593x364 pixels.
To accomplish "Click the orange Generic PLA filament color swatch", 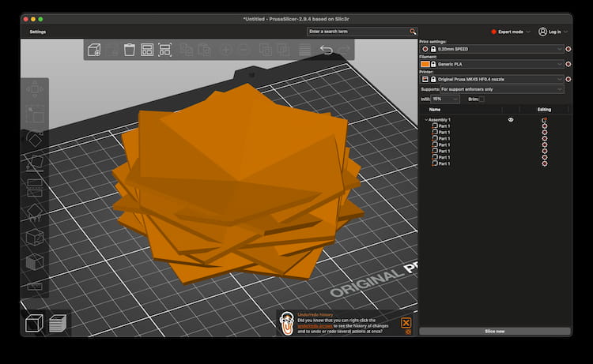I will 425,64.
